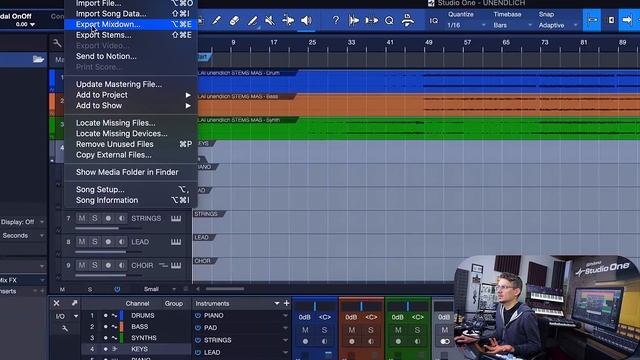Close the mixer console with X icon
This screenshot has width=640, height=360.
click(x=57, y=303)
